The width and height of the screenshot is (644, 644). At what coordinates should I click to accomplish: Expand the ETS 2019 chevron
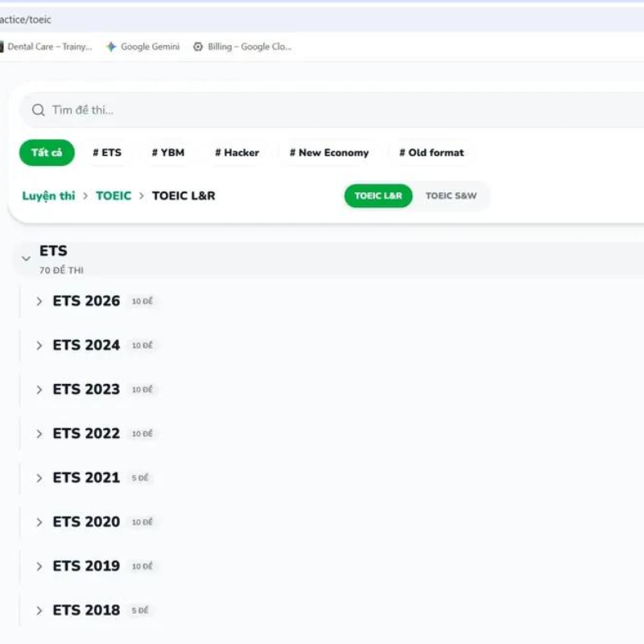pos(39,567)
